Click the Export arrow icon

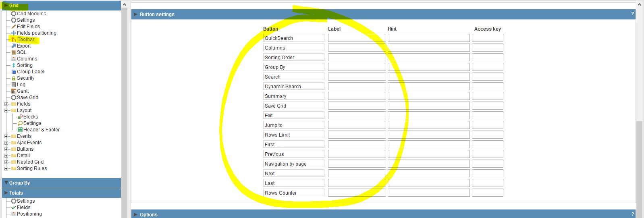(14, 46)
